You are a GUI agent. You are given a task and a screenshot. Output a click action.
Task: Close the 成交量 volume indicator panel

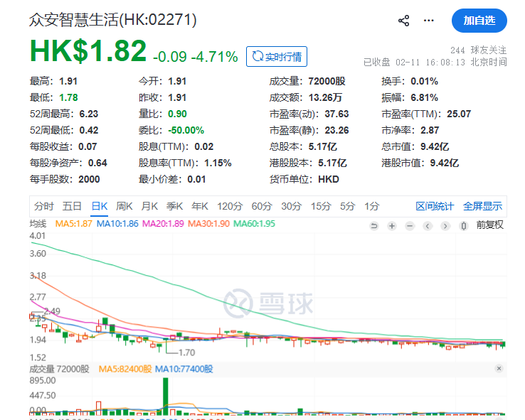click(x=499, y=369)
